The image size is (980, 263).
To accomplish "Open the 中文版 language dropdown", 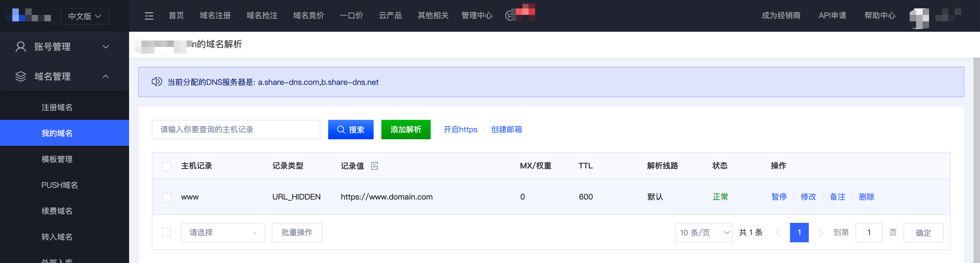I will (x=84, y=16).
